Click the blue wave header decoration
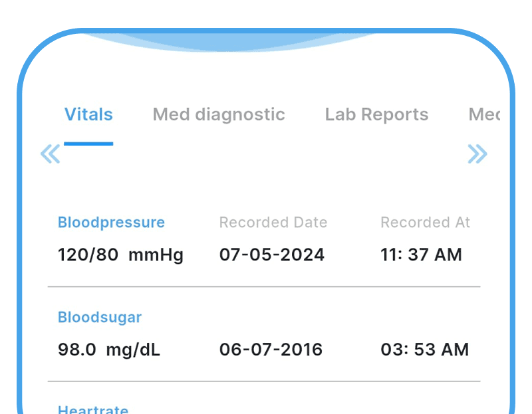The height and width of the screenshot is (414, 532). point(231,43)
